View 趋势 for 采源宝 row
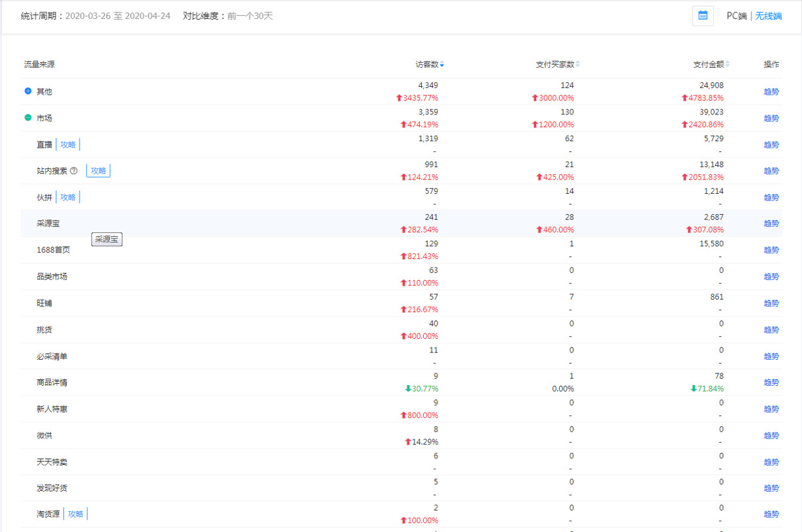 coord(771,223)
